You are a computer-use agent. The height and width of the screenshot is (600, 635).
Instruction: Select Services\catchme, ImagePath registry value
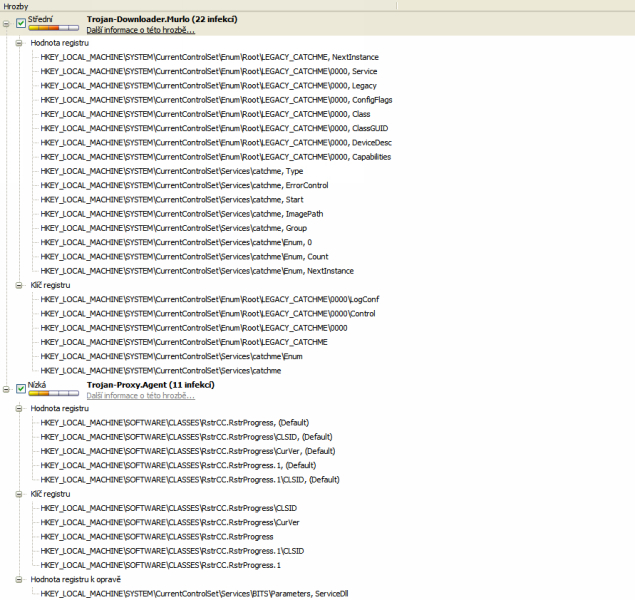coord(182,214)
